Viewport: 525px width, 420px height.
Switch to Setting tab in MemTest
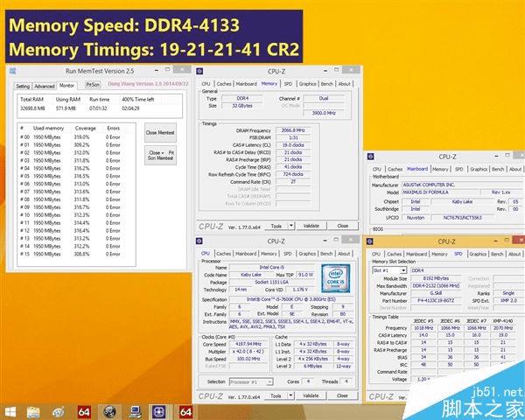coord(23,86)
